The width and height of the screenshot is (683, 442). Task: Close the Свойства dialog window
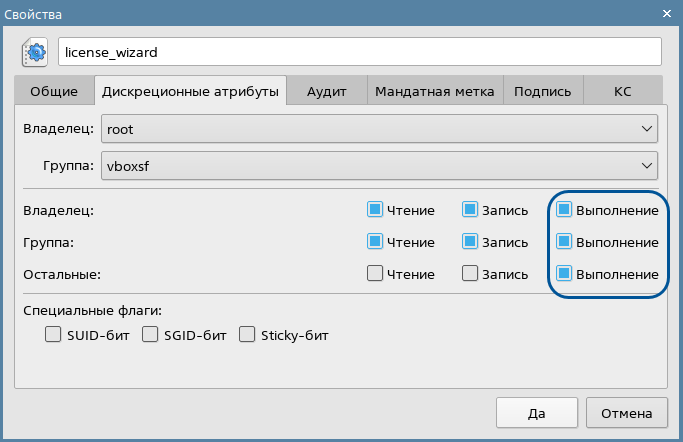tap(665, 13)
